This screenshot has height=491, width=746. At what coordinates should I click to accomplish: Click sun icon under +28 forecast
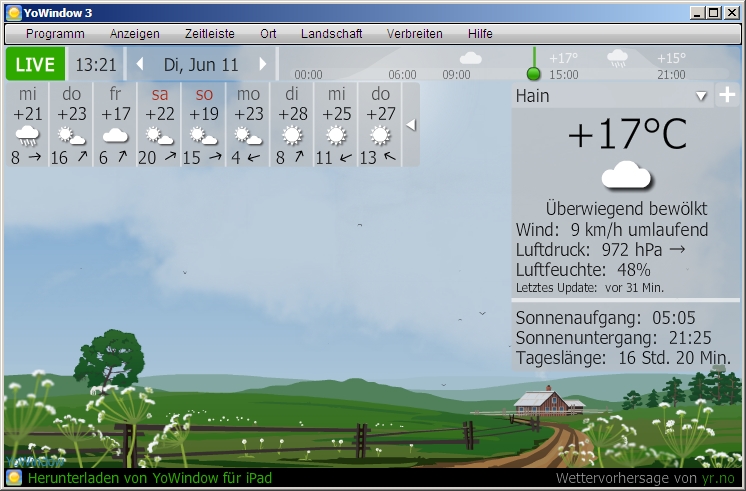pos(292,136)
